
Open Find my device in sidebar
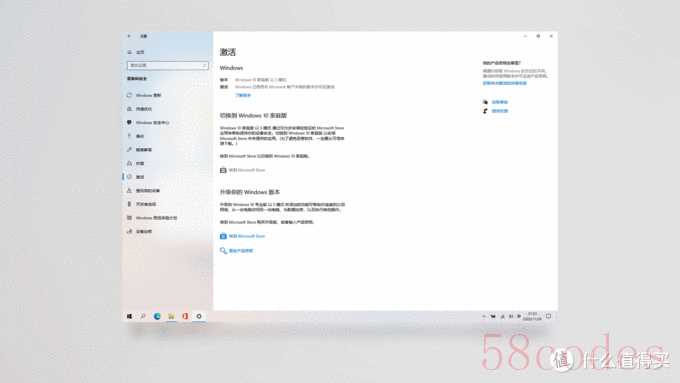[147, 190]
